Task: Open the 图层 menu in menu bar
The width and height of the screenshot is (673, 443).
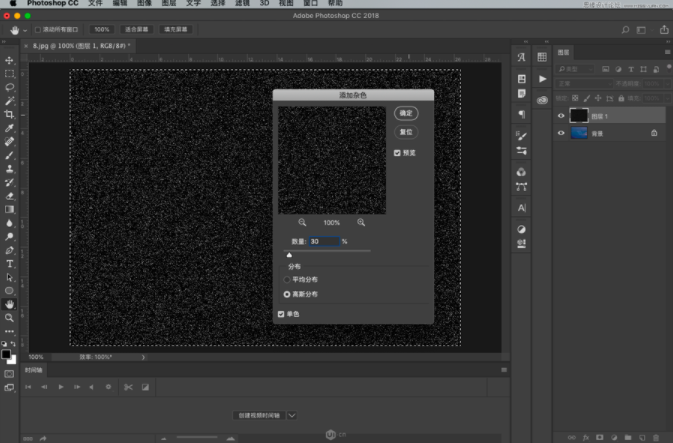Action: point(169,4)
